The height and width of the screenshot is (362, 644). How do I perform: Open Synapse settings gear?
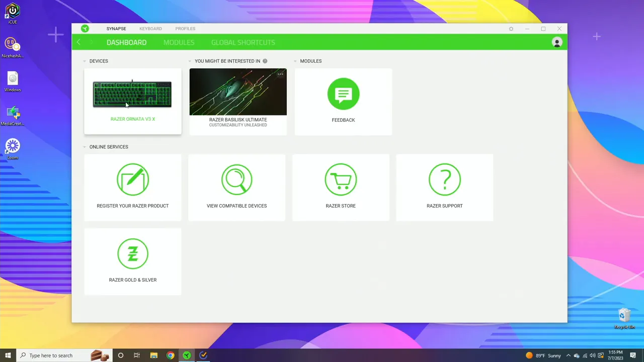(511, 29)
